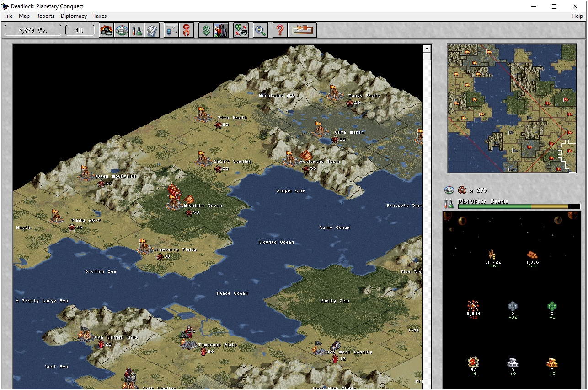Select the Ch'ch't Landing colony flag
The image size is (588, 390).
pyautogui.click(x=202, y=158)
